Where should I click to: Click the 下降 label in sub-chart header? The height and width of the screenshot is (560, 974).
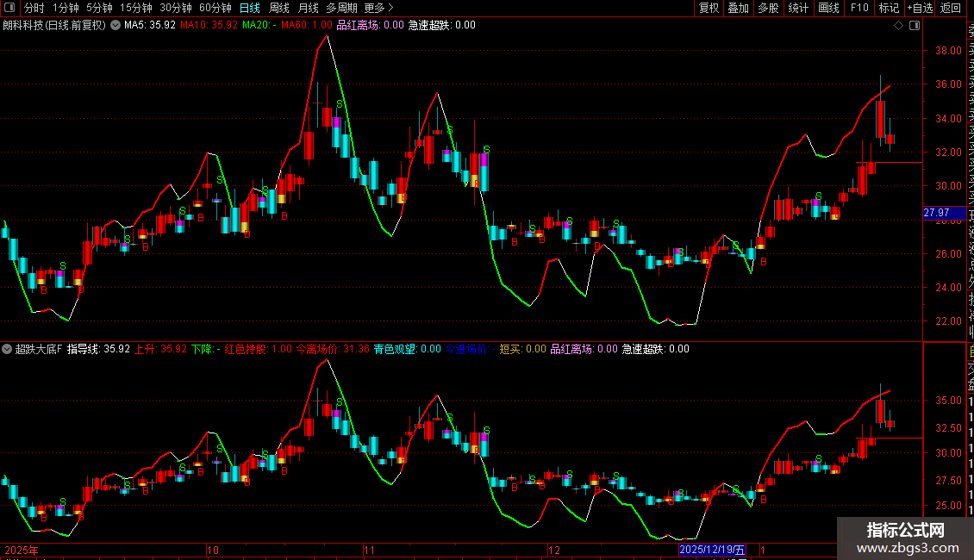pos(206,349)
